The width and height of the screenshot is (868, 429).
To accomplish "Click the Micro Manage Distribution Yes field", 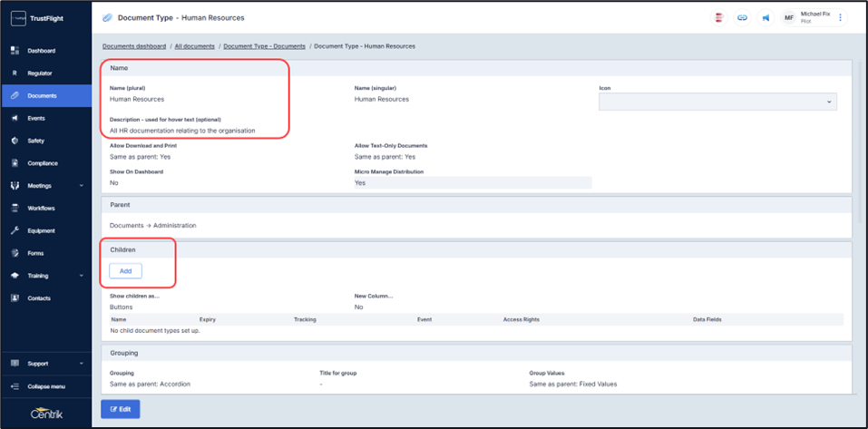I will 473,182.
